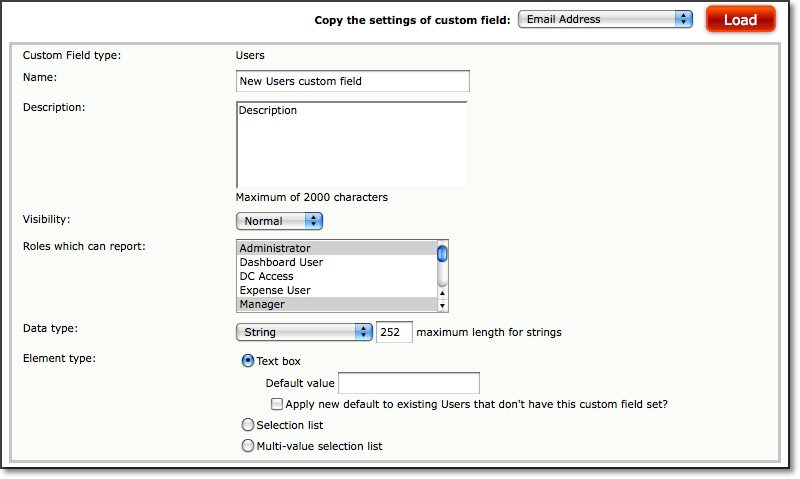This screenshot has height=479, width=800.
Task: Click the Default value text field
Action: (409, 383)
